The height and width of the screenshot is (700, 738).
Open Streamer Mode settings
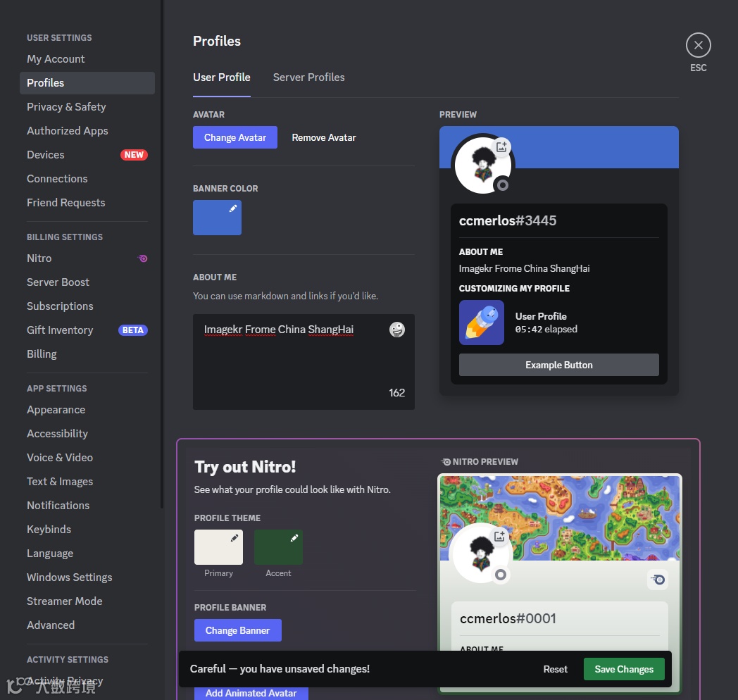(87, 601)
